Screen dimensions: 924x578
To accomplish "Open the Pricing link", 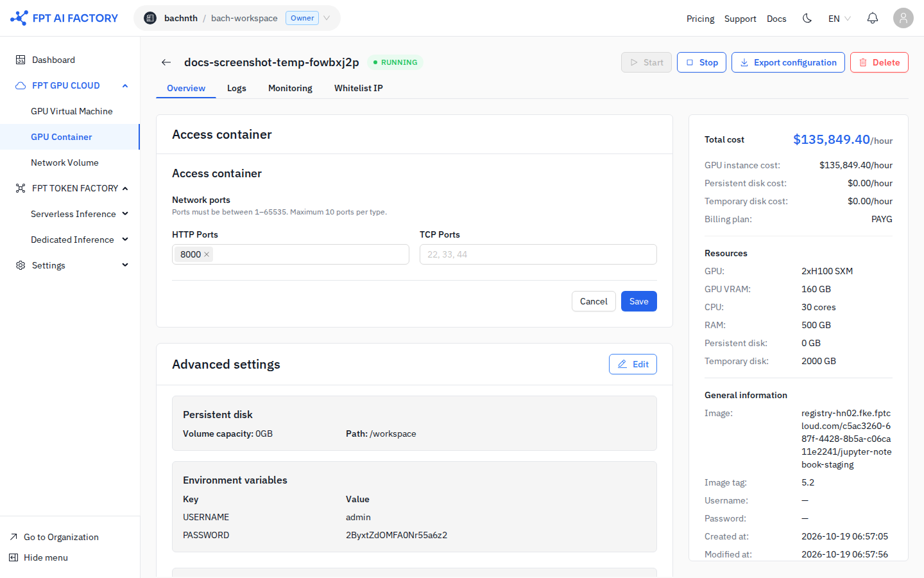I will 701,19.
